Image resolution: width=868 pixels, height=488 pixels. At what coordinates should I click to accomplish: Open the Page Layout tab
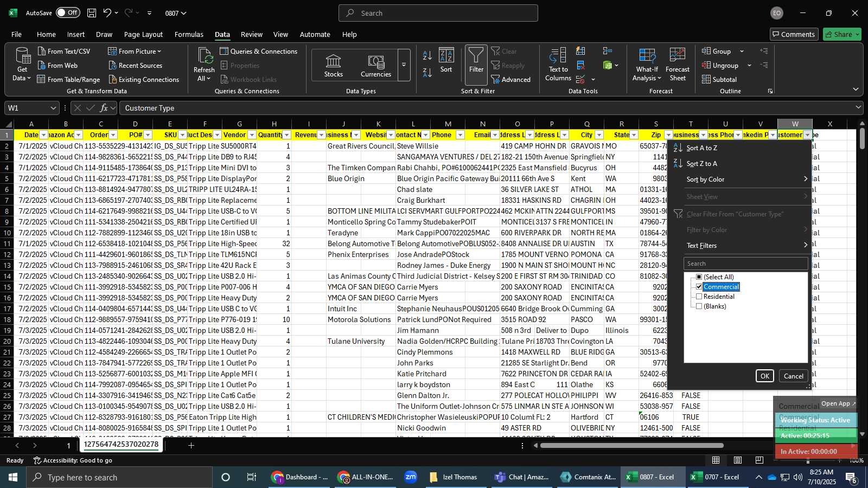pyautogui.click(x=143, y=34)
